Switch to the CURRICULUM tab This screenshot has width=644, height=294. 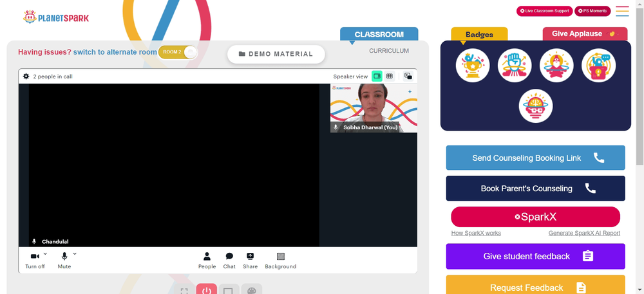point(389,51)
